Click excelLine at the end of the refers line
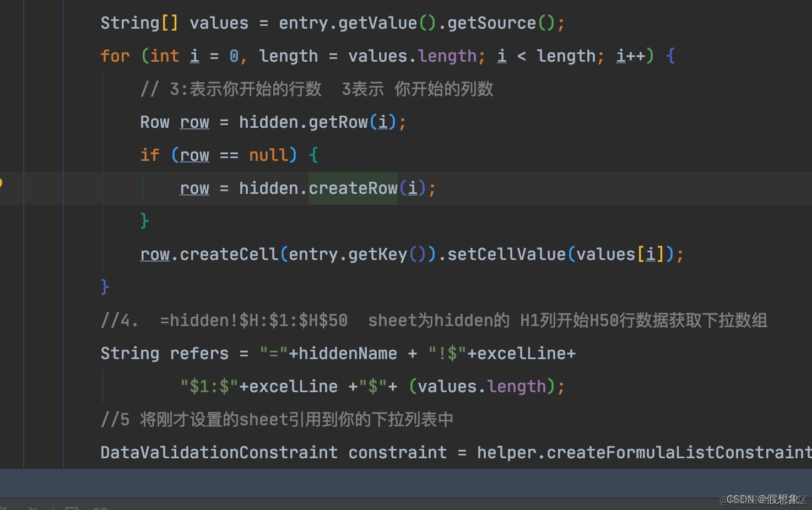Image resolution: width=812 pixels, height=510 pixels. point(521,354)
